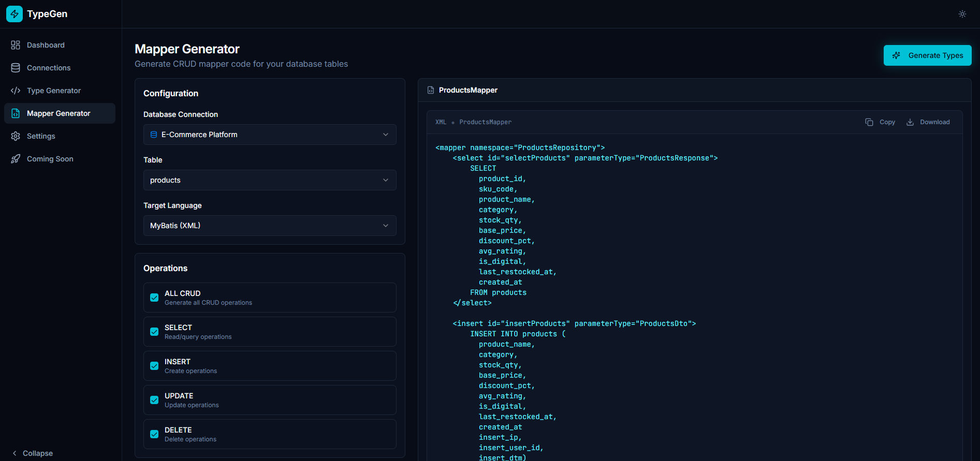Click the 'Operations' section heading
Image resolution: width=980 pixels, height=461 pixels.
click(x=165, y=268)
